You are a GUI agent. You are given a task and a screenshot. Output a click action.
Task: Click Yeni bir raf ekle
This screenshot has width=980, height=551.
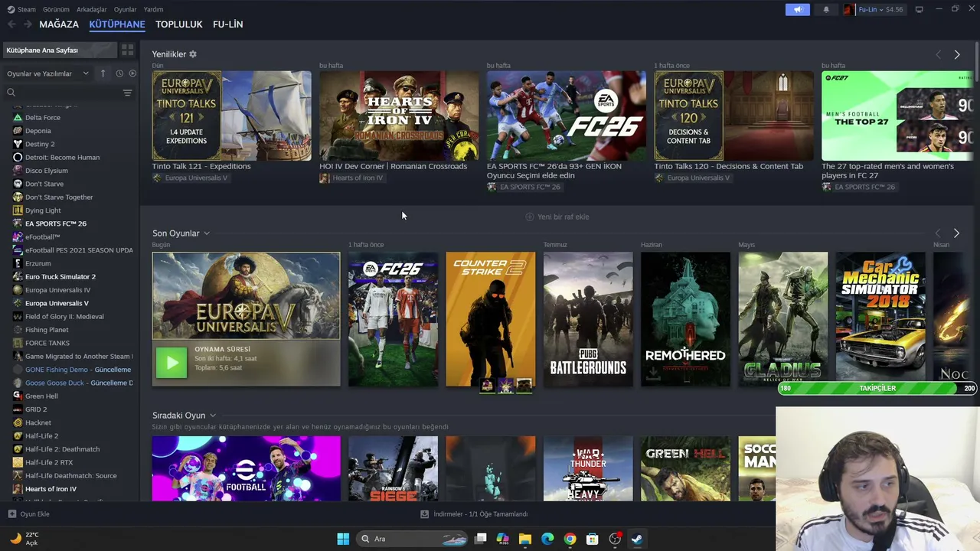coord(557,217)
